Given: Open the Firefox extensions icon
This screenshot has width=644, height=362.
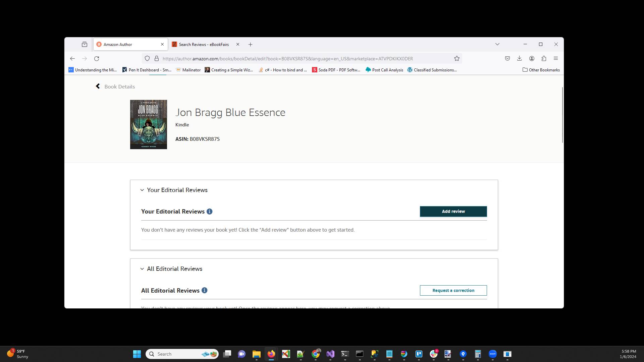Looking at the screenshot, I should tap(543, 58).
